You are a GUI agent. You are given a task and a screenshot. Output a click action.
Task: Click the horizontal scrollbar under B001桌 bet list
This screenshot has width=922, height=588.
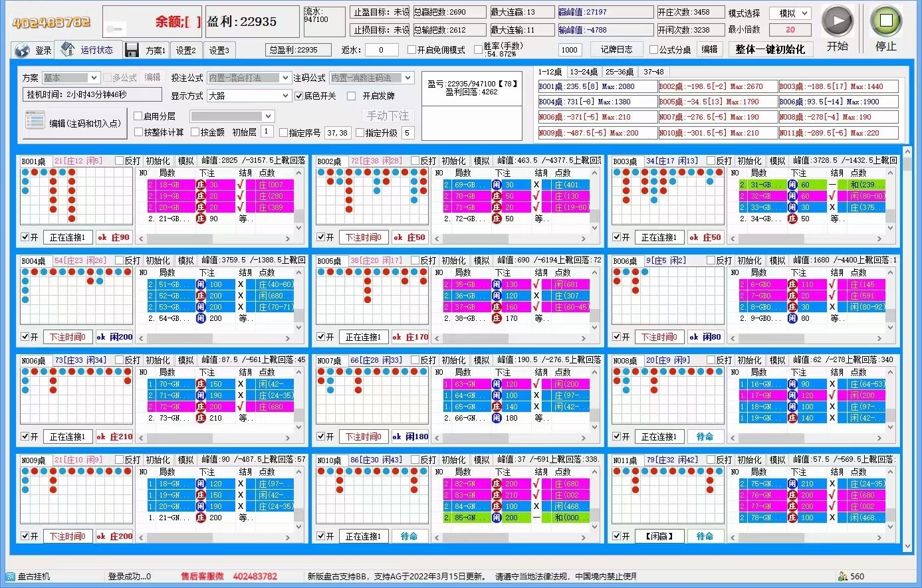point(219,239)
